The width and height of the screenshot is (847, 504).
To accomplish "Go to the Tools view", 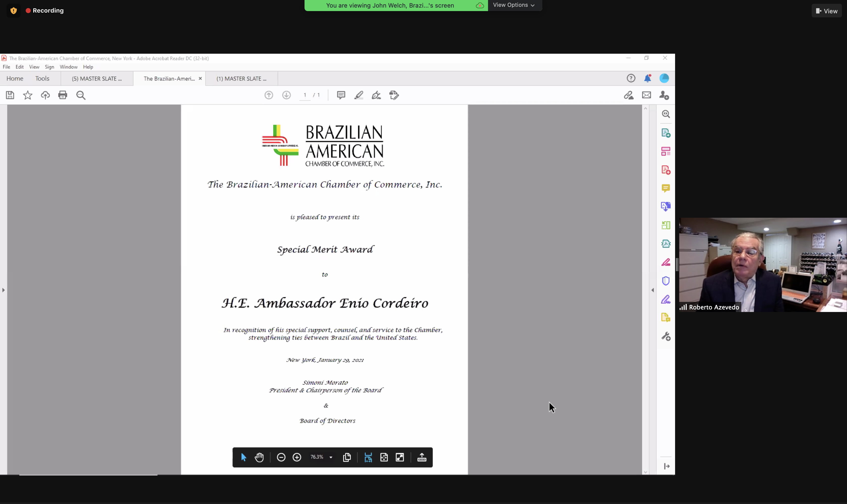I will click(x=42, y=78).
